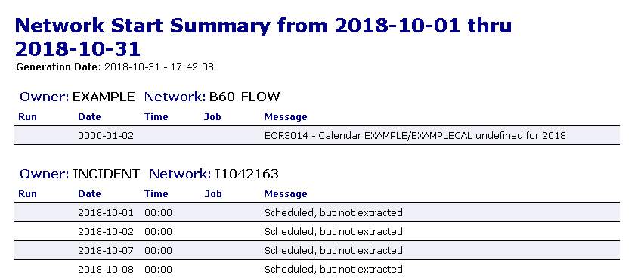
Task: Click the Network Start Summary report title
Action: coord(263,37)
